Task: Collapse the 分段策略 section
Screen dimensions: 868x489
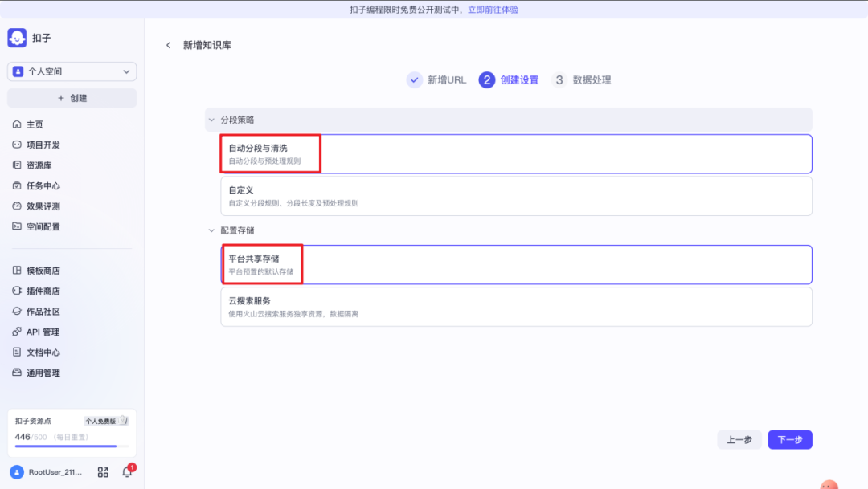Action: coord(212,120)
